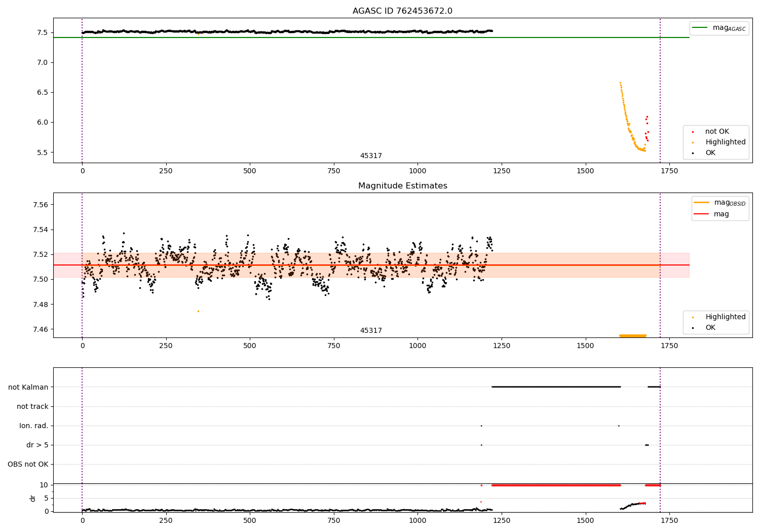Click the '7.52' y-axis tick label
Viewport: 760px width, 532px height.
41,254
